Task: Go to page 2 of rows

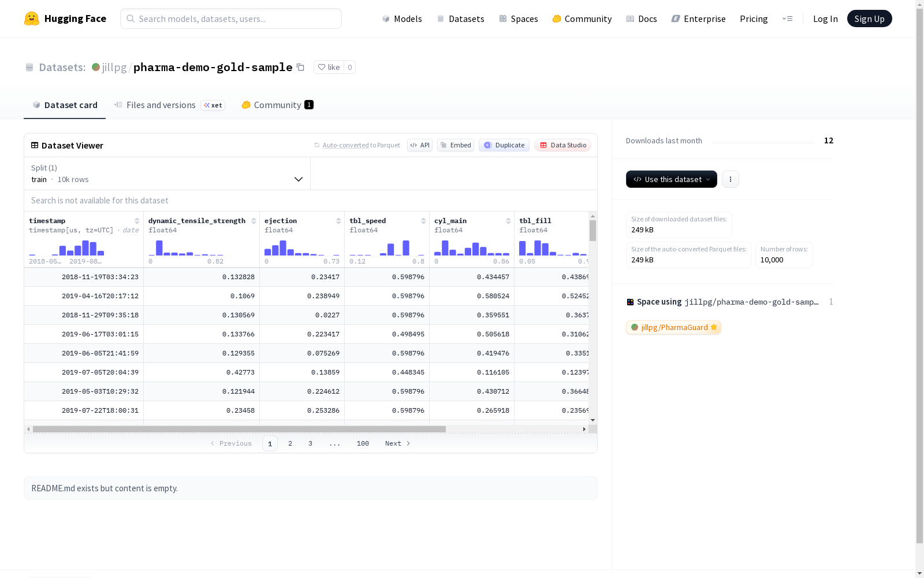Action: 290,443
